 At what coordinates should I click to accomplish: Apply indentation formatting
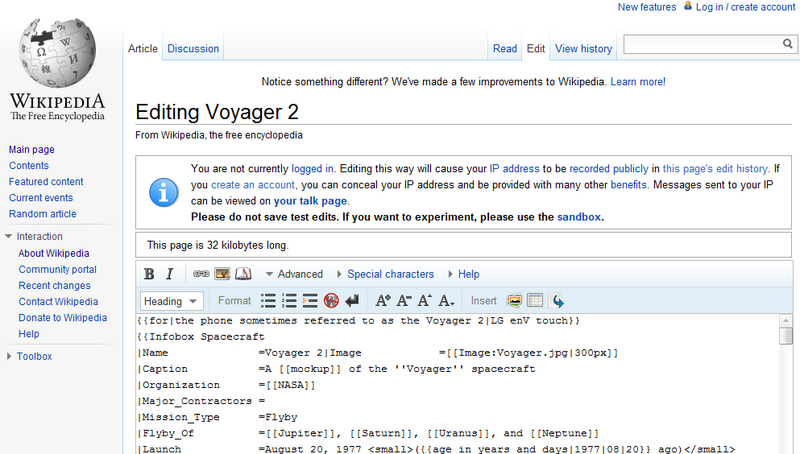(x=310, y=301)
